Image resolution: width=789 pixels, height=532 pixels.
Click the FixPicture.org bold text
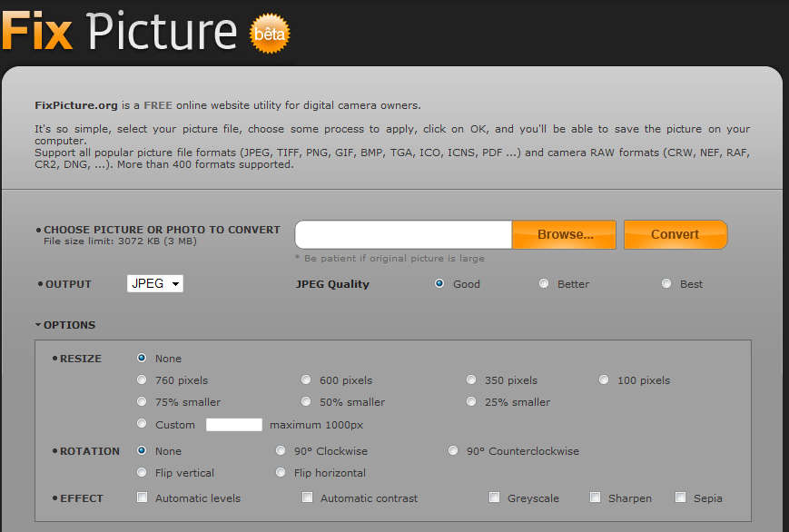[x=76, y=105]
